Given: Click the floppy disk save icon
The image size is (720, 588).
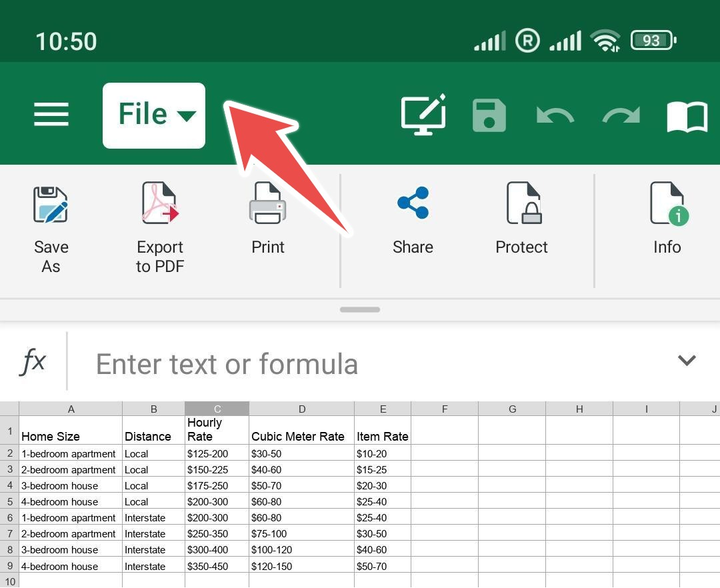Looking at the screenshot, I should coord(489,115).
